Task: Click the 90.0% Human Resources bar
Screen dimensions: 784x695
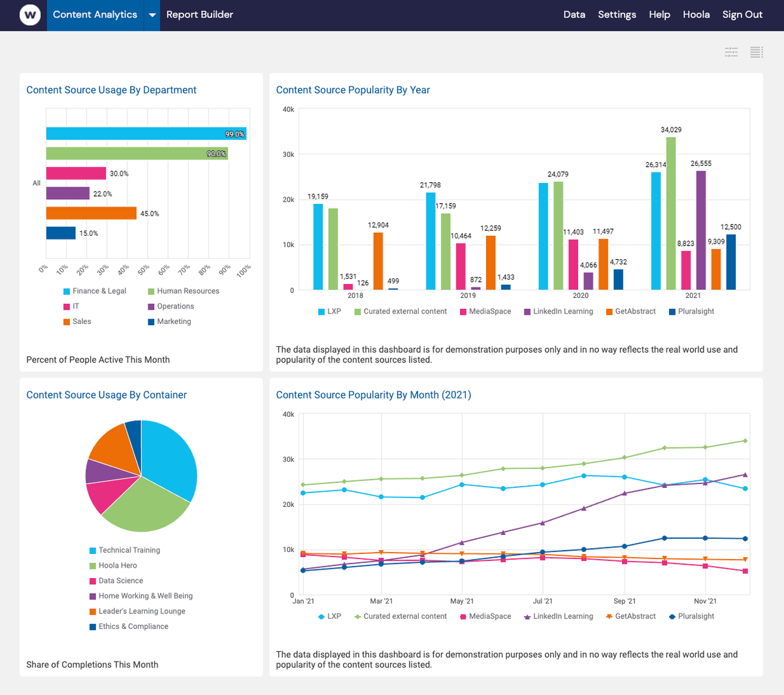Action: [x=137, y=154]
